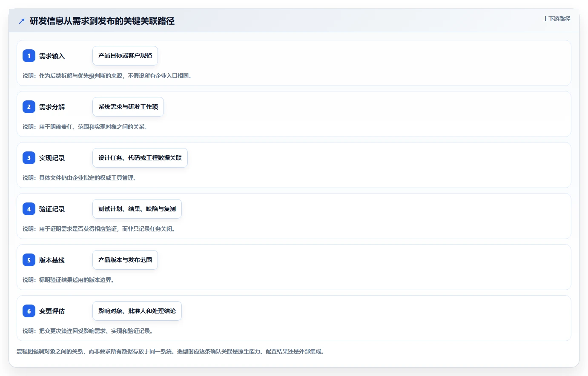Click the 变更评估 step title
Screen dimensions: 588x376
(52, 311)
